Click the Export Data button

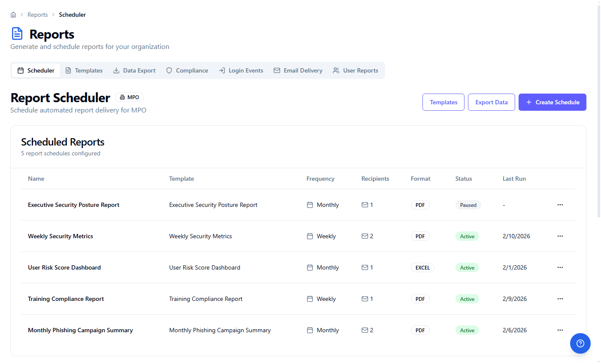coord(491,102)
